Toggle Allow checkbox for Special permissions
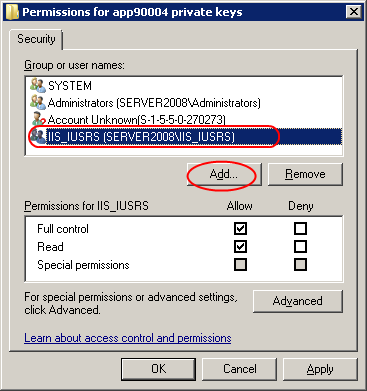367x391 pixels. point(240,265)
